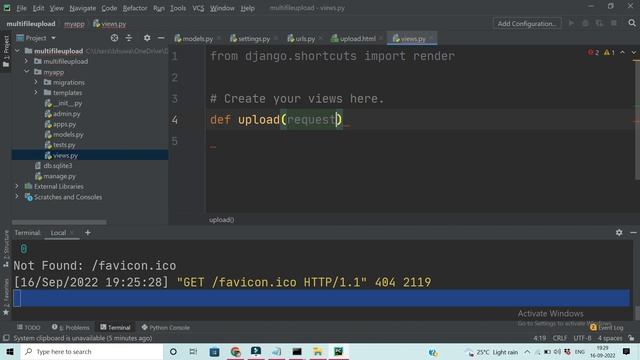Click the Local terminal tab
This screenshot has width=640, height=360.
point(58,233)
